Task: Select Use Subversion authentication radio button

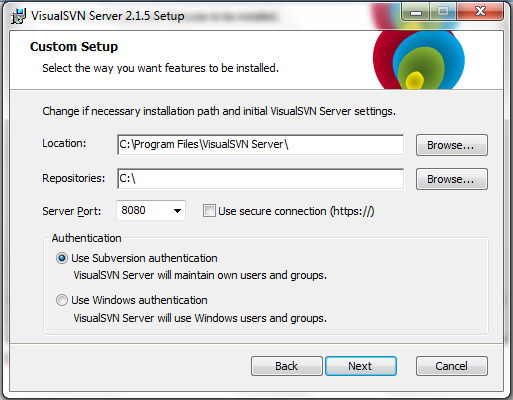Action: point(62,258)
